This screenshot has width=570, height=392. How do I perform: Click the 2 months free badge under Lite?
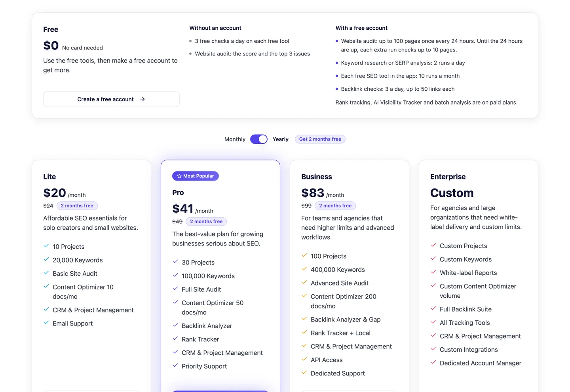tap(77, 206)
